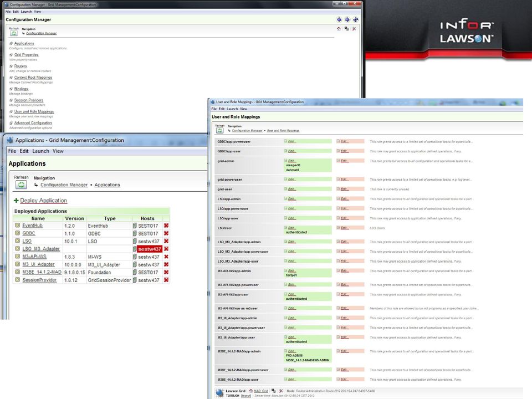Image resolution: width=532 pixels, height=399 pixels.
Task: Remove the GDBC application with its red X
Action: (x=166, y=233)
